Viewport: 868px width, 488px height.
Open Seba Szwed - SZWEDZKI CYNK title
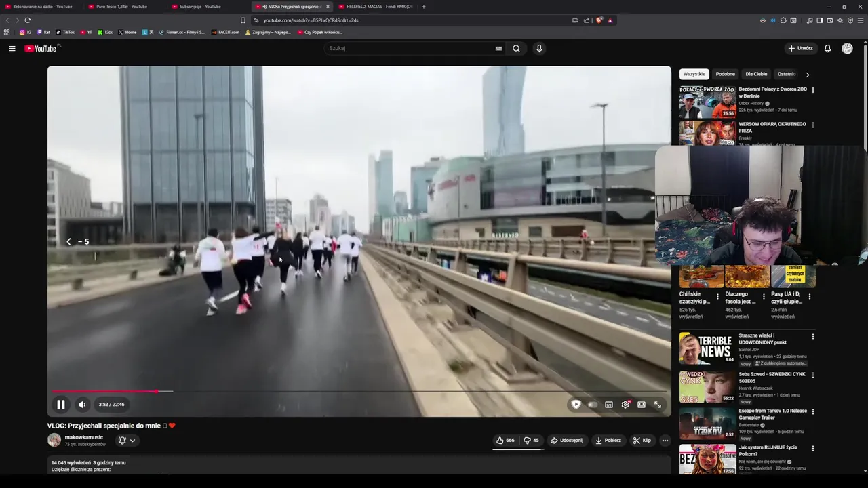(x=772, y=377)
